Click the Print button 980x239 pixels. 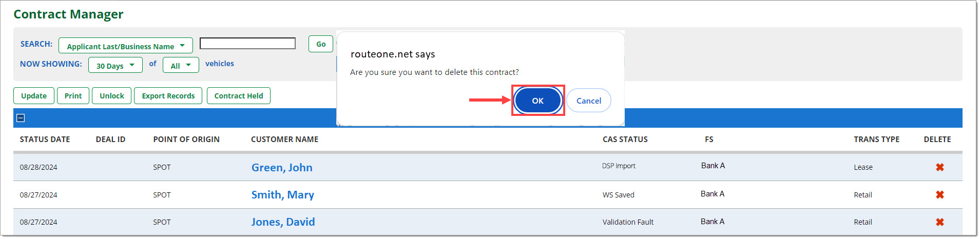73,96
